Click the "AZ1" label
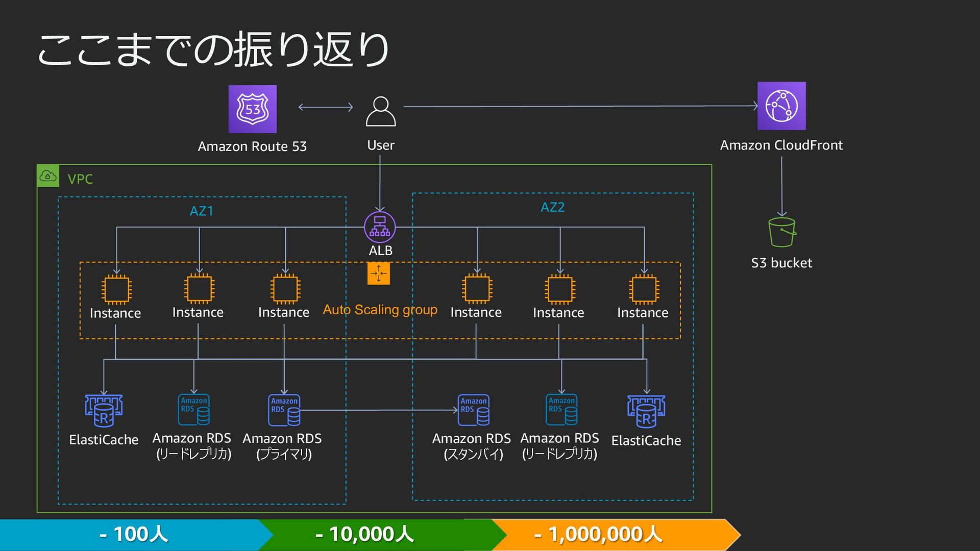Screen dimensions: 980x551 coord(202,211)
